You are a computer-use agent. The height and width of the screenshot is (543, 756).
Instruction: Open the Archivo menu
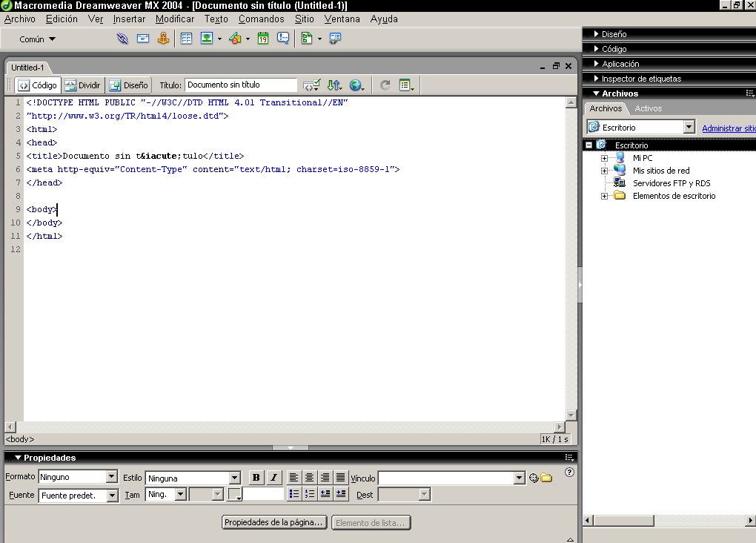20,19
